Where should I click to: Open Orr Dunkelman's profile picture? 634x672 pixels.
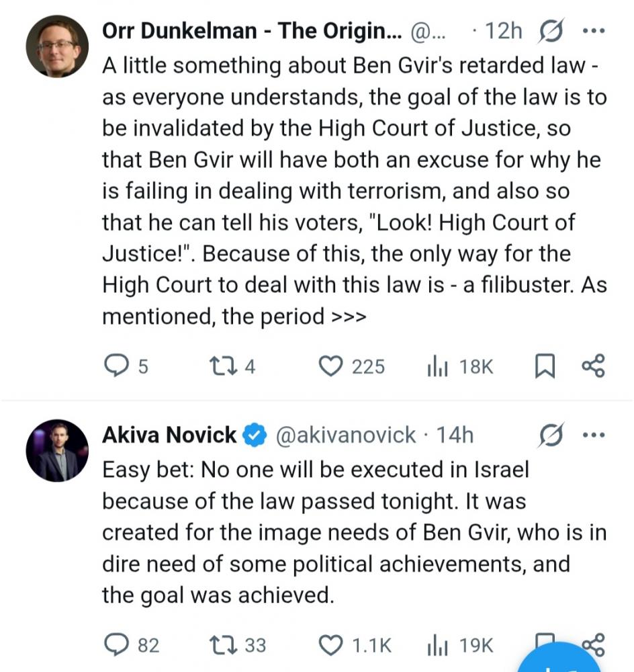click(57, 46)
